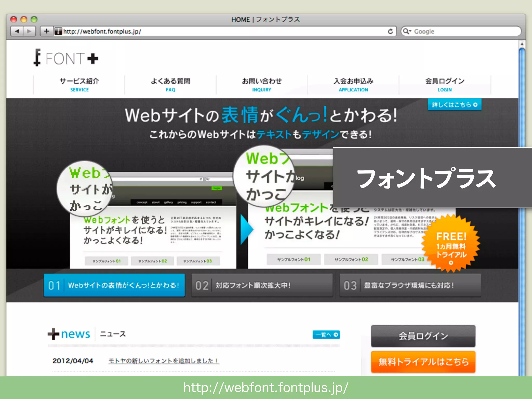Minimize the window with the yellow button
Viewport: 532px width, 399px height.
[24, 19]
